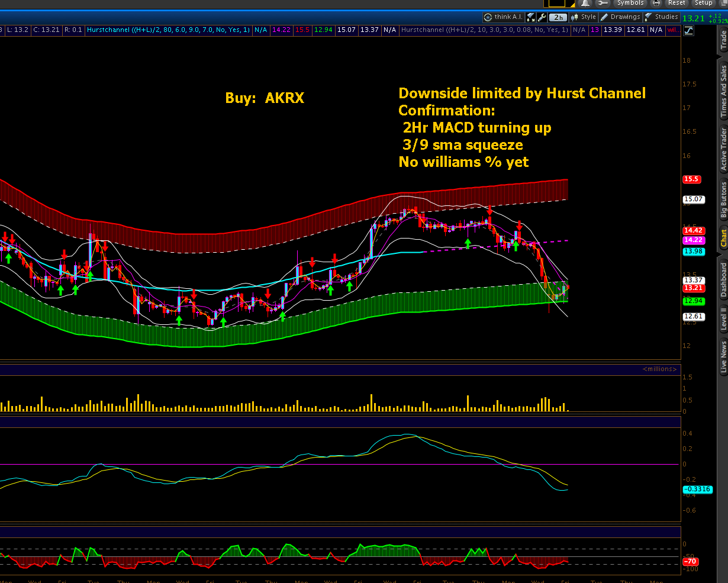Open the Setup menu
Image resolution: width=728 pixels, height=583 pixels.
[x=703, y=4]
